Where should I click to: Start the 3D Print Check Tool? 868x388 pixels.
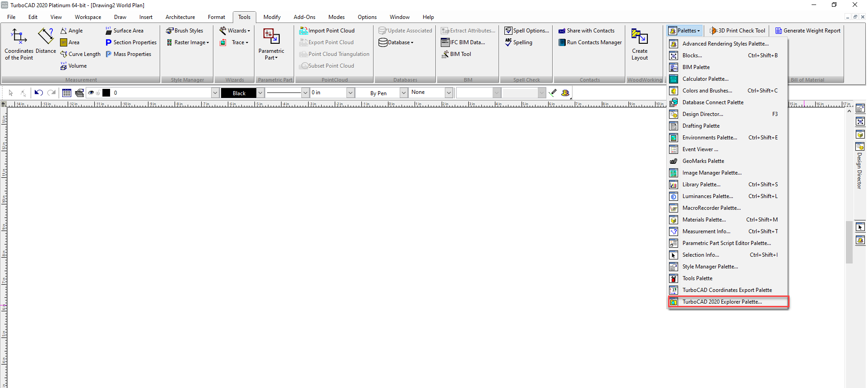click(x=737, y=31)
